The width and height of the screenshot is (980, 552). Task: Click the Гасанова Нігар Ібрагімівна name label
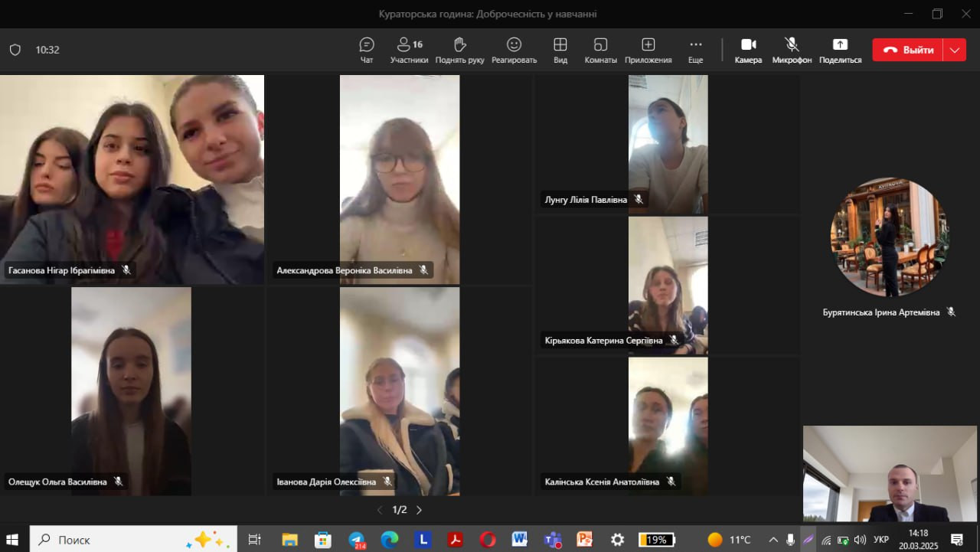[61, 270]
